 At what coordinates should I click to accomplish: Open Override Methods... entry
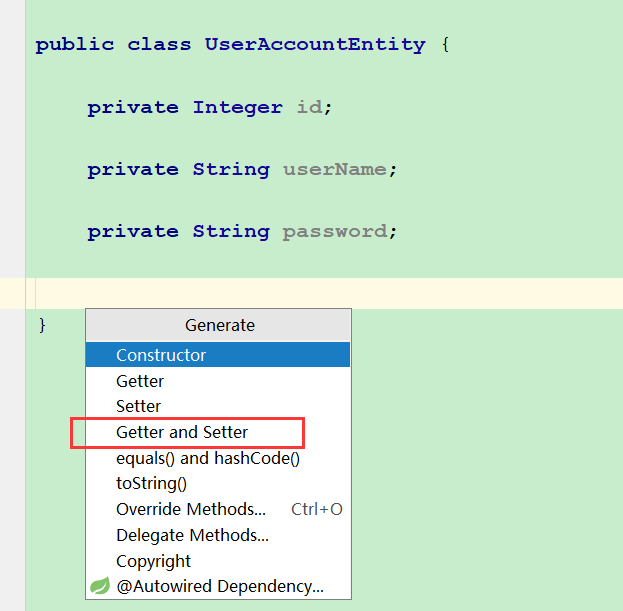coord(218,509)
